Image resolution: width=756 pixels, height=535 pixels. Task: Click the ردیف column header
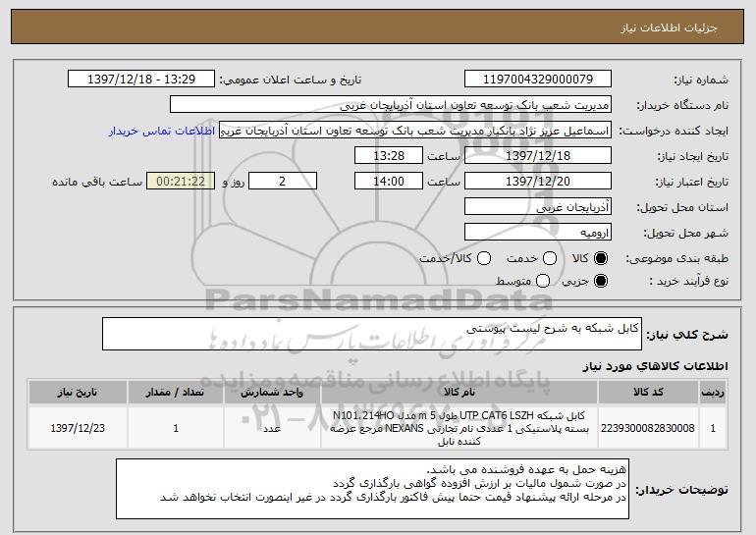click(x=713, y=393)
